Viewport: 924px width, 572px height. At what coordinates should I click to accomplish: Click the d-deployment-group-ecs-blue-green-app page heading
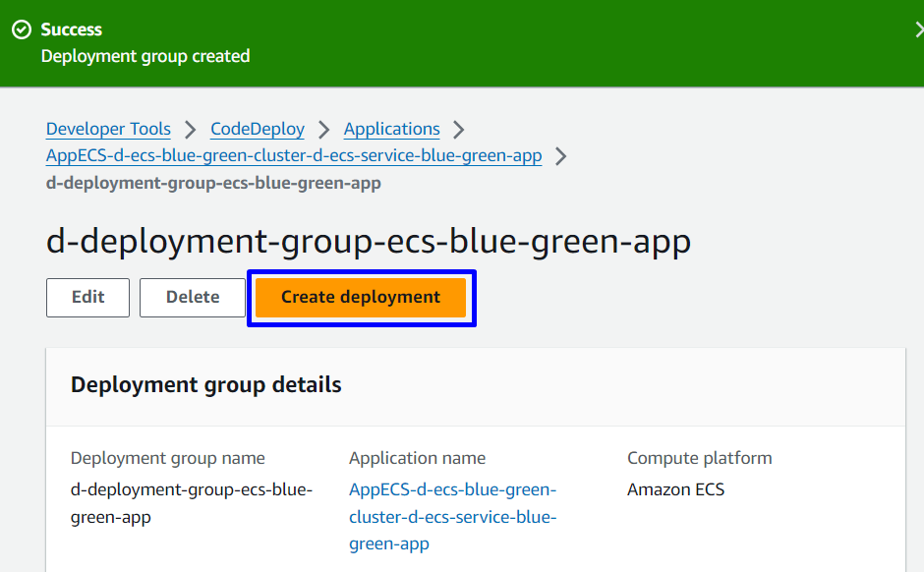[369, 242]
